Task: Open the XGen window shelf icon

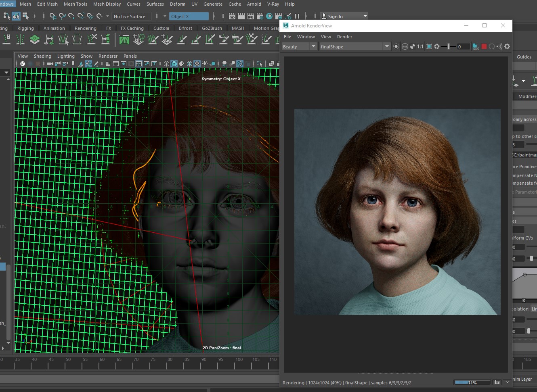Action: click(124, 40)
